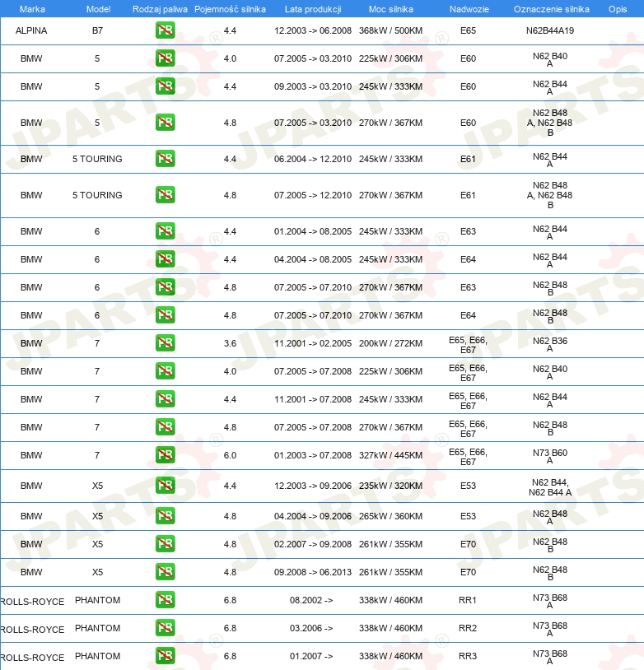Image resolution: width=644 pixels, height=670 pixels.
Task: Click fuel icon for BMW X5 4.4 E53
Action: point(165,486)
